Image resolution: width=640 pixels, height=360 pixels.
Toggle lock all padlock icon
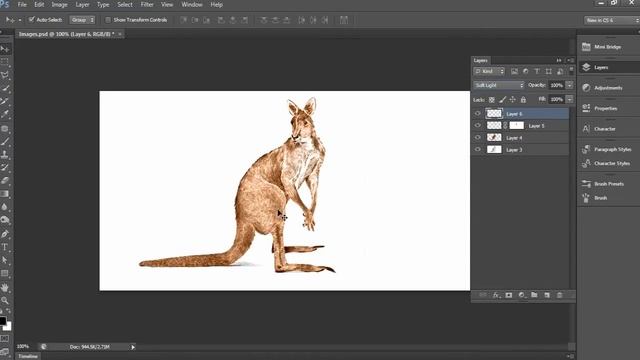523,100
